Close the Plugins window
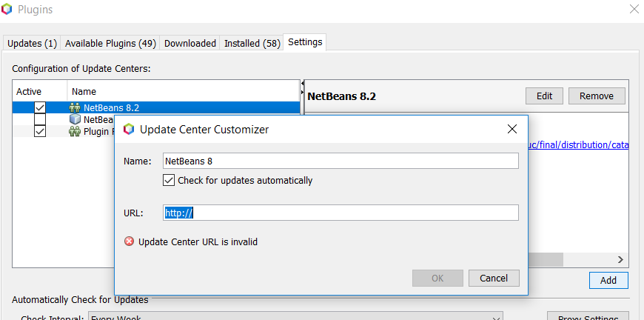 (x=634, y=9)
